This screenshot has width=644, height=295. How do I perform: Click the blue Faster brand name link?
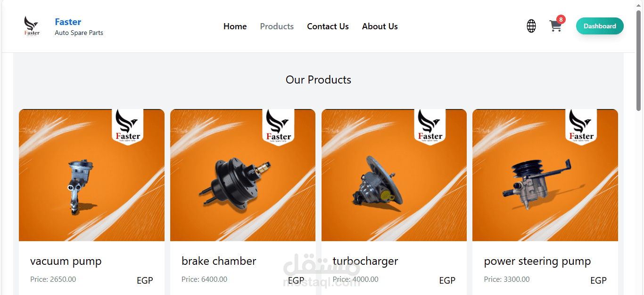click(x=68, y=22)
